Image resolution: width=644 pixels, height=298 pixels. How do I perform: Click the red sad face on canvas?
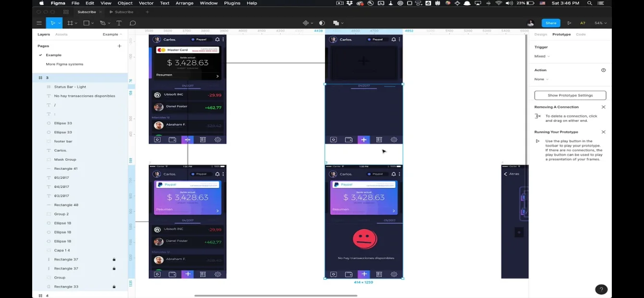point(365,239)
